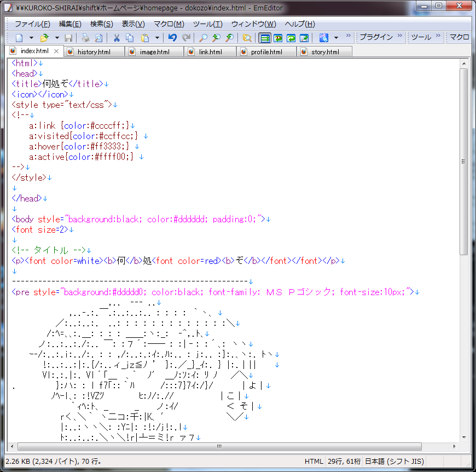The height and width of the screenshot is (472, 476).
Task: Click the Open file folder icon
Action: click(44, 38)
